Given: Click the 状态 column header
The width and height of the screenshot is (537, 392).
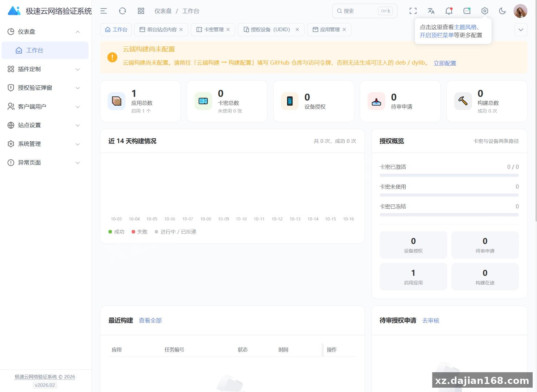Looking at the screenshot, I should click(243, 350).
